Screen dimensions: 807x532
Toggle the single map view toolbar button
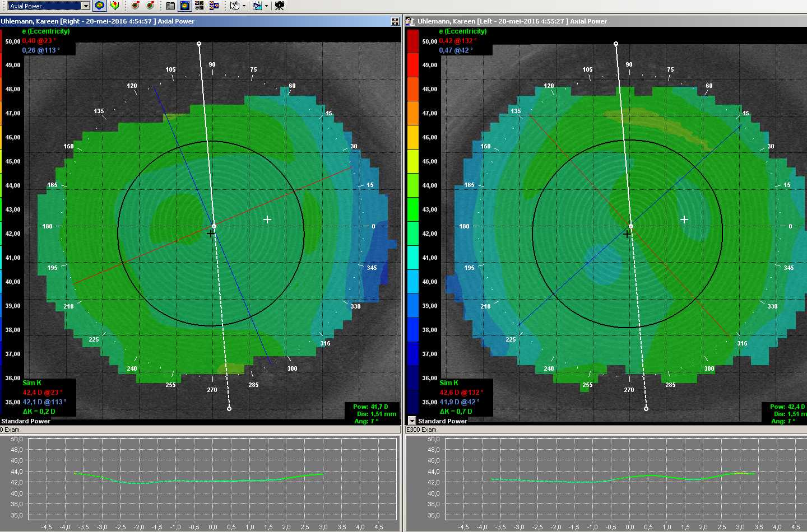click(x=184, y=6)
